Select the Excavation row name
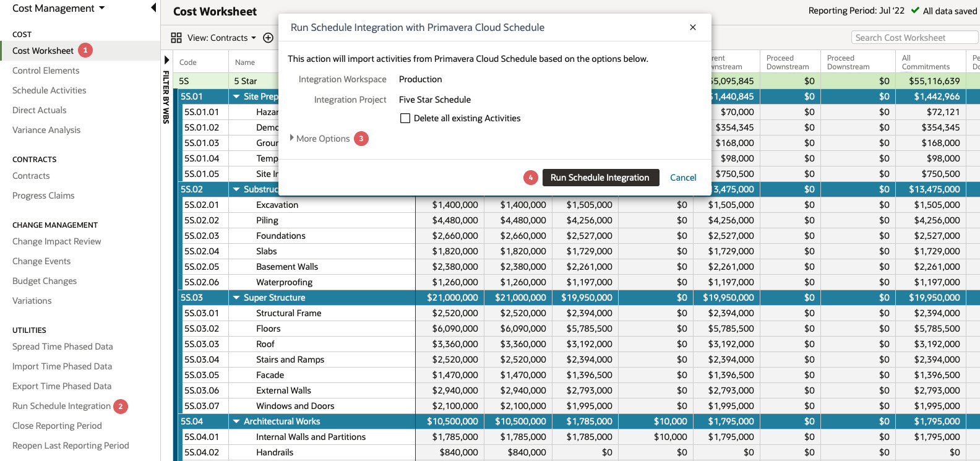Viewport: 980px width, 461px height. [277, 205]
